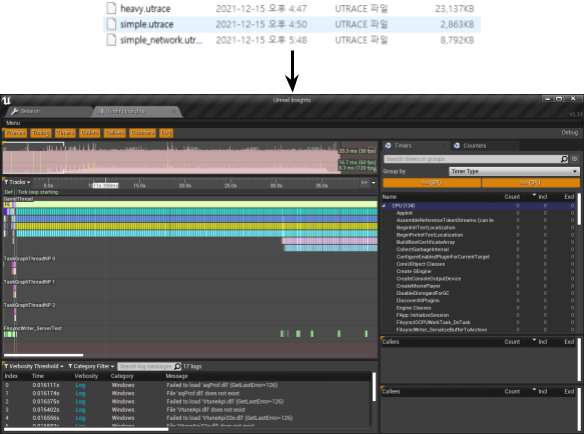Click the >> button on timing ruler
Viewport: 584px width, 434px height.
point(364,183)
